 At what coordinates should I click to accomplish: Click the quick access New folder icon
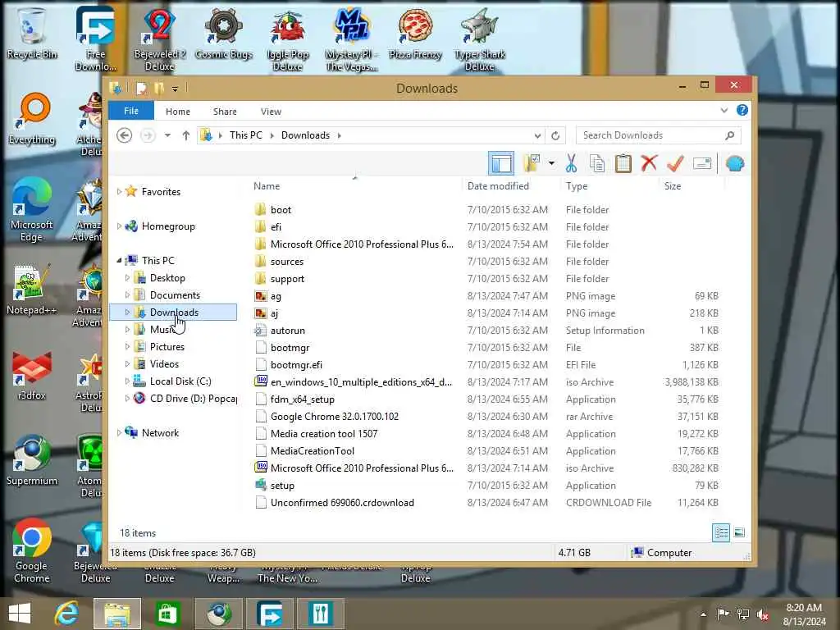[159, 88]
